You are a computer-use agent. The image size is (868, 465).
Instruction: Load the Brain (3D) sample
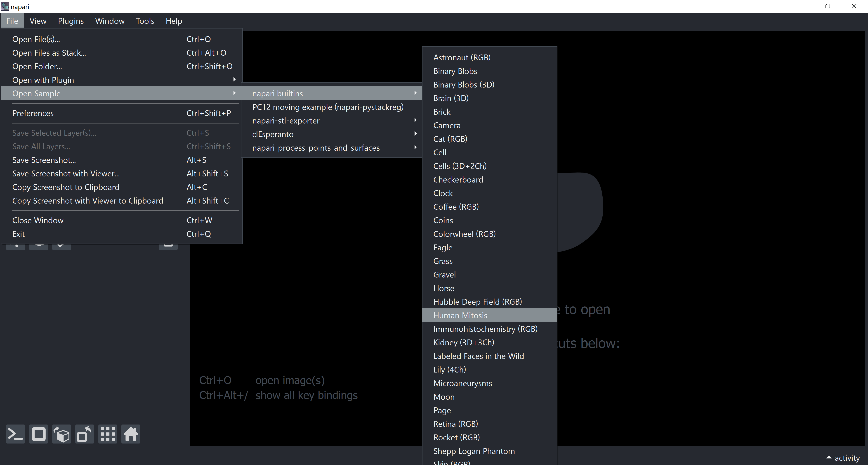pos(489,98)
